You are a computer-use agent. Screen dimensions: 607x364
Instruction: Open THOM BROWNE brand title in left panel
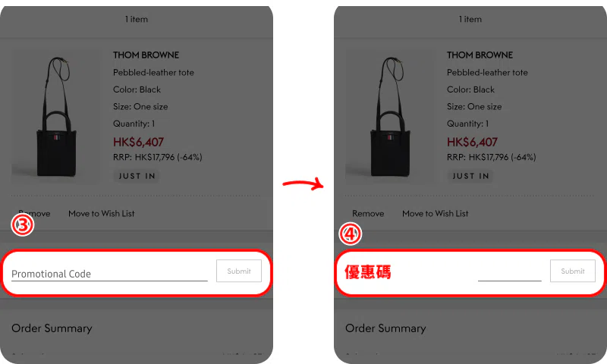[146, 55]
